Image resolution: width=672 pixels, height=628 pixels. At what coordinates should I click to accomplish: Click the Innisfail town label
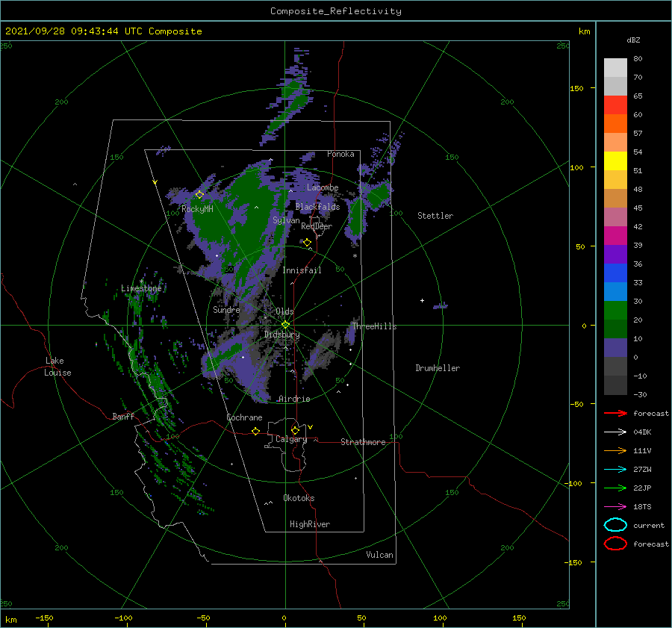[302, 270]
